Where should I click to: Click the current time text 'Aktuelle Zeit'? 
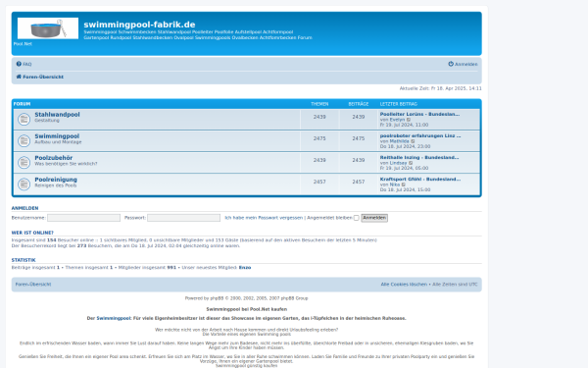[x=440, y=88]
